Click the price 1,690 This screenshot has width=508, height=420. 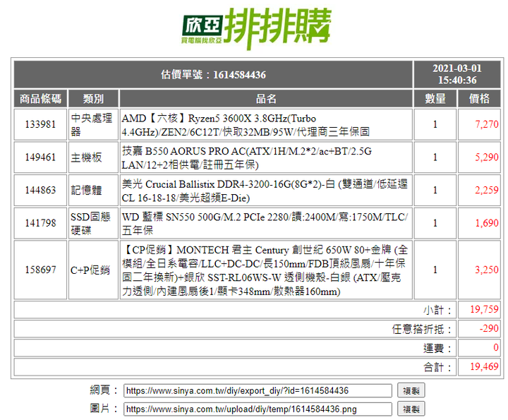coord(486,223)
